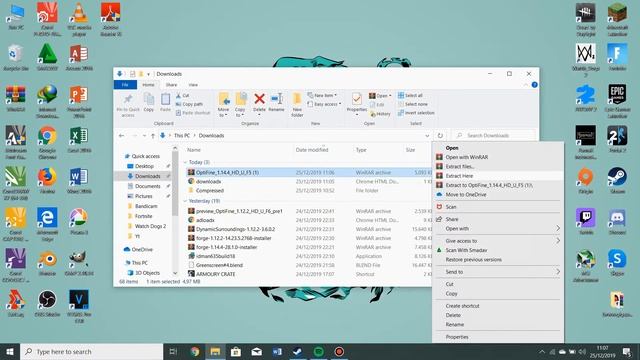
Task: Select Extract Here in context menu
Action: pos(498,176)
